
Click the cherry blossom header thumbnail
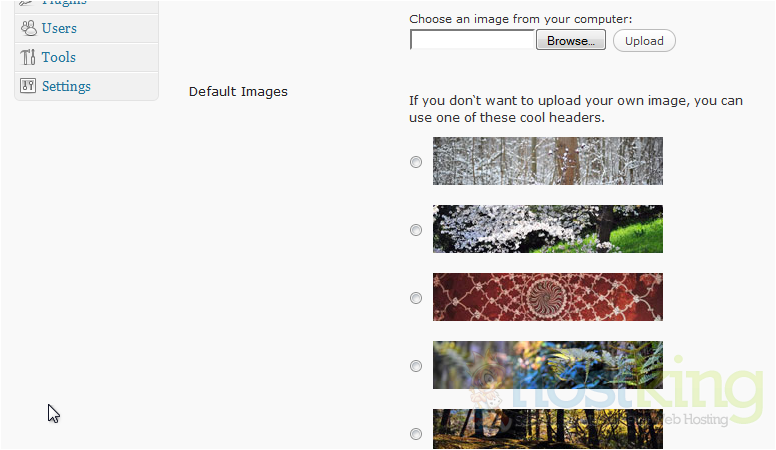547,229
